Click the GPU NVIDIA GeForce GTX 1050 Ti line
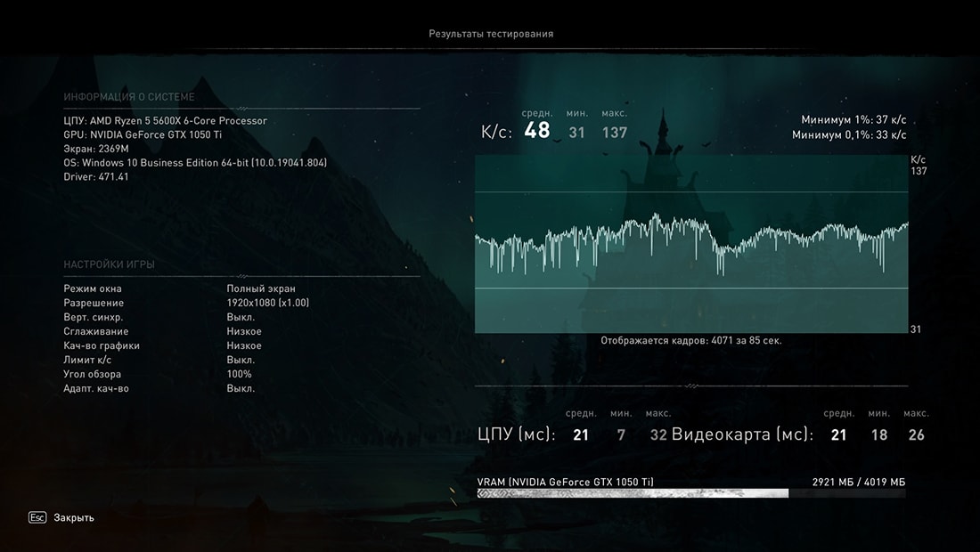980x552 pixels. [x=143, y=134]
